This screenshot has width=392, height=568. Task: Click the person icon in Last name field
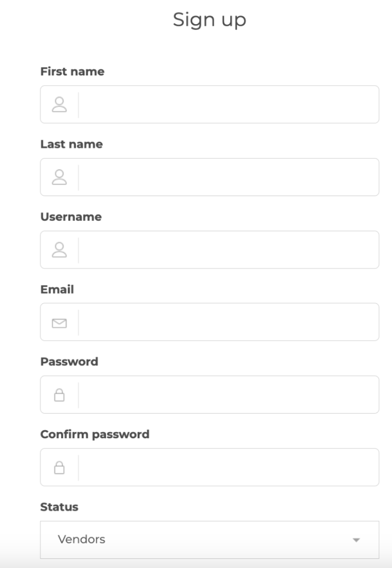coord(60,177)
